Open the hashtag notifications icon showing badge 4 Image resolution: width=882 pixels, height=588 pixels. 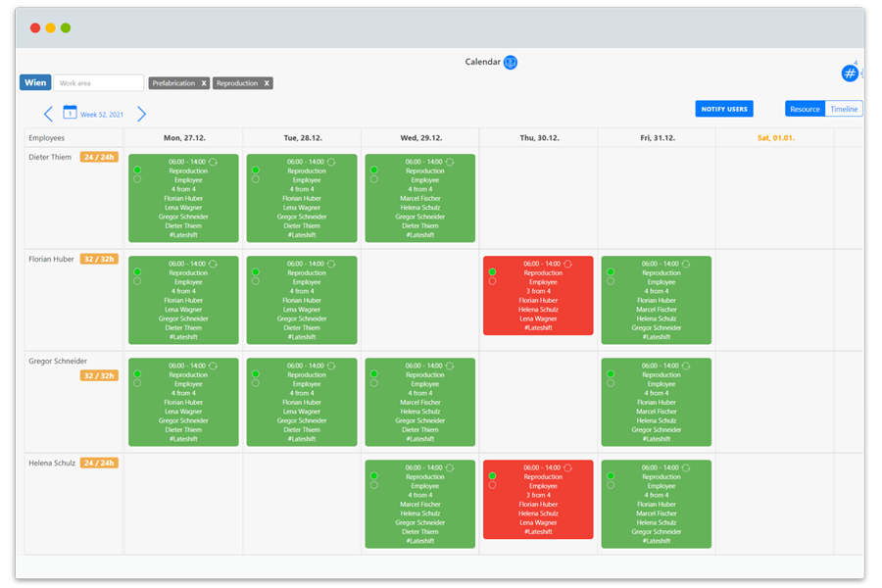[850, 73]
